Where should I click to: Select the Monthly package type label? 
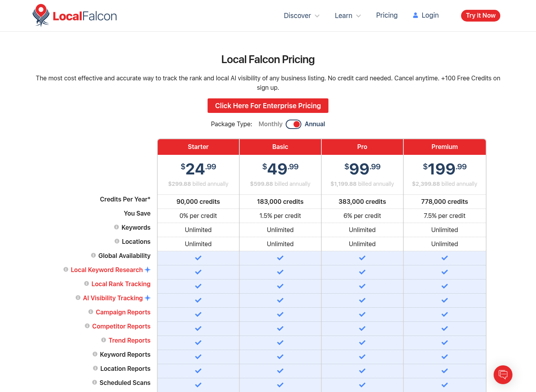click(270, 124)
